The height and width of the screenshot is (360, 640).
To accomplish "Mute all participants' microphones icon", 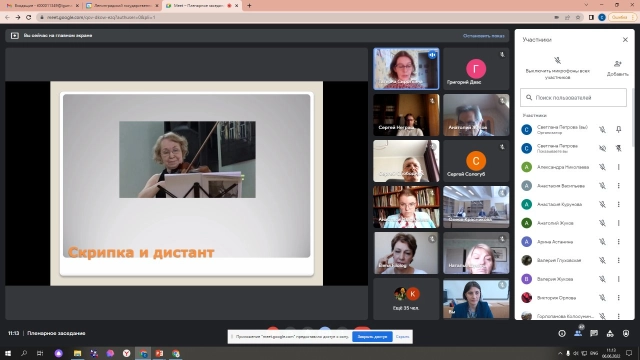I will pos(557,61).
